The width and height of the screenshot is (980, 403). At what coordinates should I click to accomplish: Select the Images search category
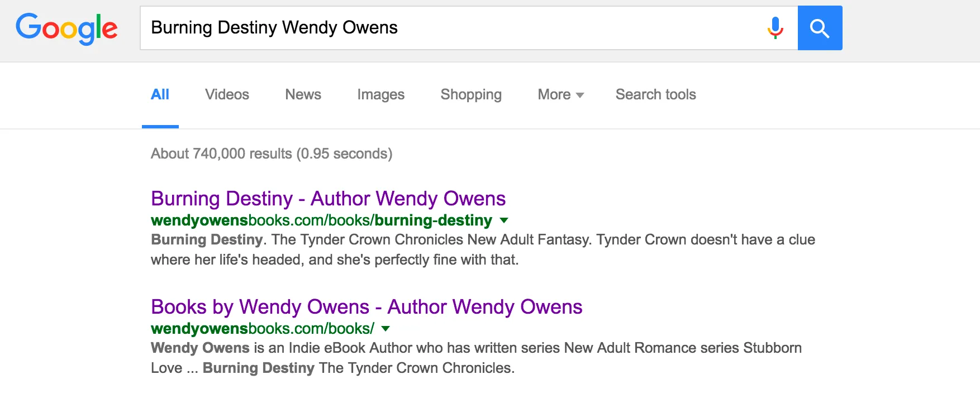tap(380, 95)
